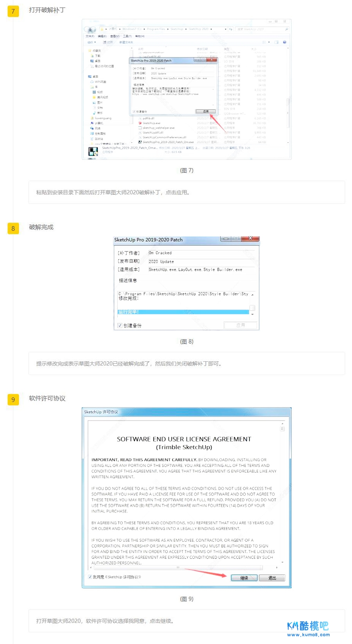The width and height of the screenshot is (352, 644).
Task: Select 收藏夹 in the Explorer sidebar
Action: tap(95, 51)
